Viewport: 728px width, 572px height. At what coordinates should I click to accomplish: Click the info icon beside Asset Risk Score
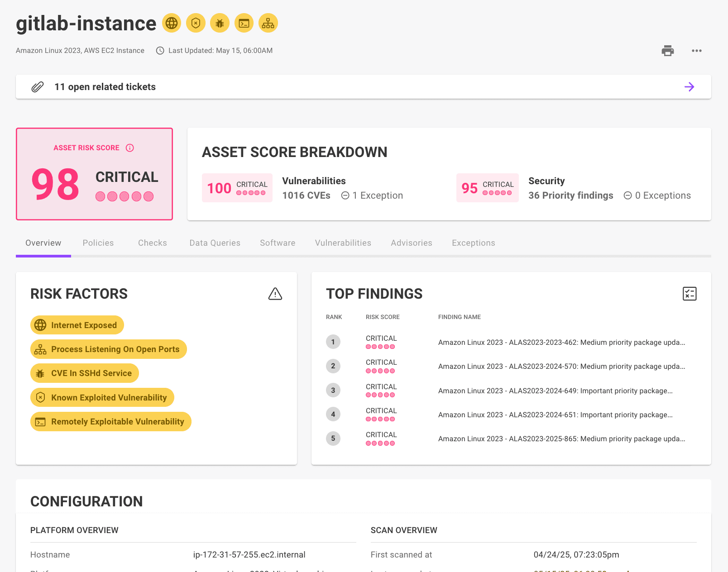pos(130,148)
